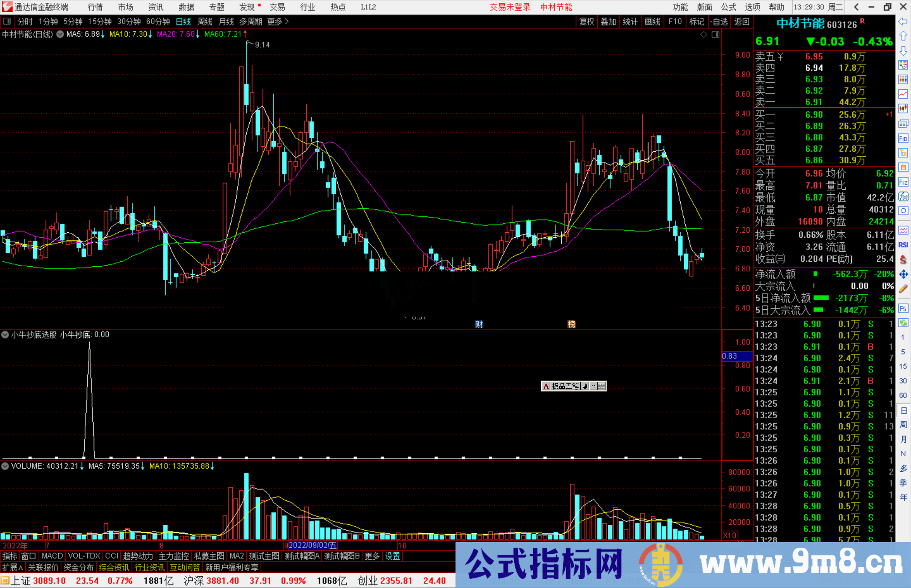
Task: Click the red S arrow sidebar icon
Action: click(903, 260)
